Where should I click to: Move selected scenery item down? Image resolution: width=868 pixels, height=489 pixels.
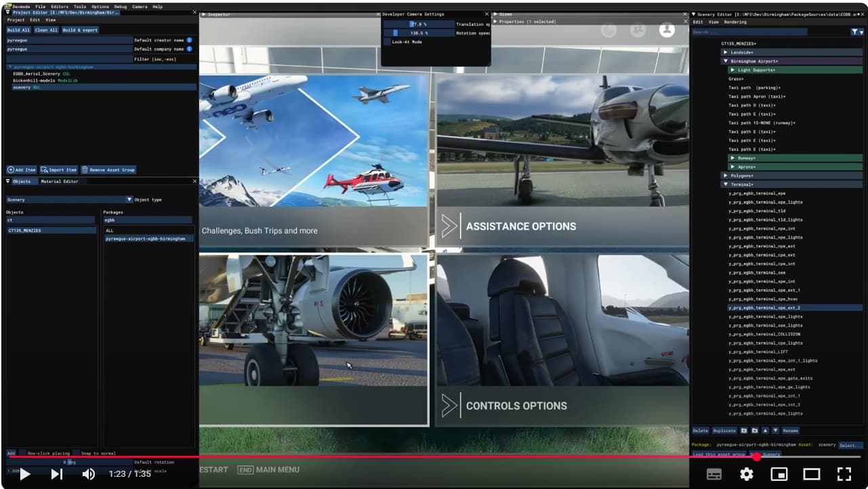click(x=775, y=431)
